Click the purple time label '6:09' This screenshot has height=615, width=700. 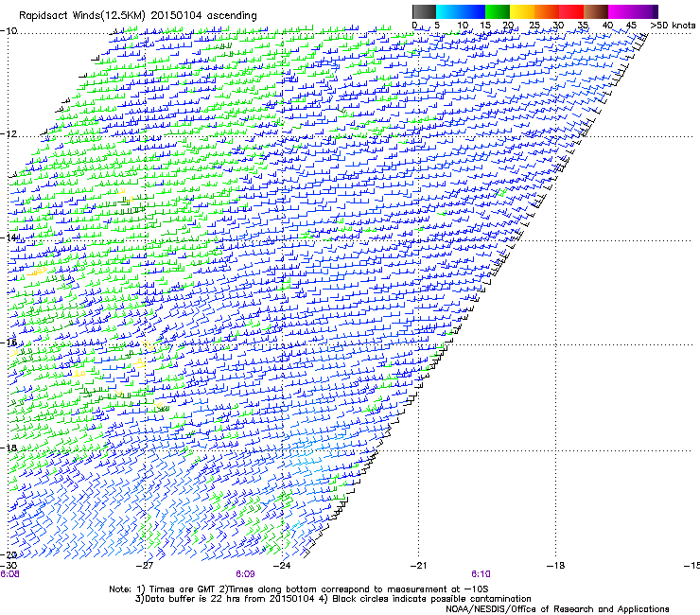(x=245, y=574)
